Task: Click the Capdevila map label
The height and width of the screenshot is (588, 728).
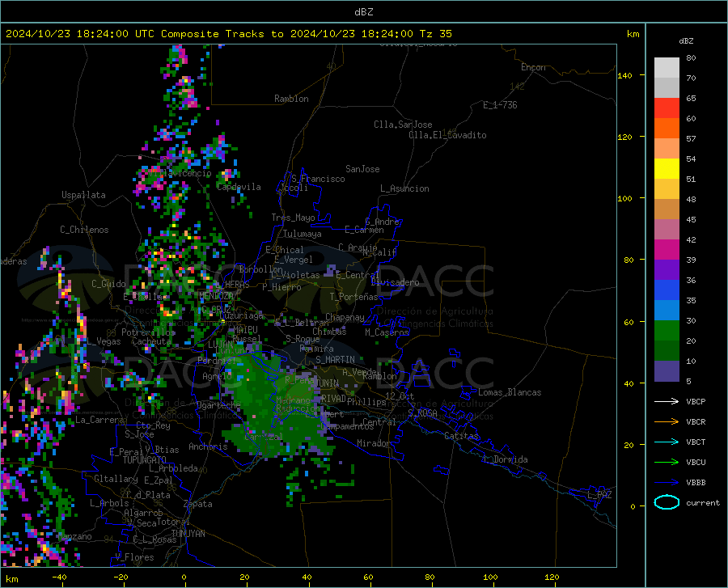Action: coord(239,187)
